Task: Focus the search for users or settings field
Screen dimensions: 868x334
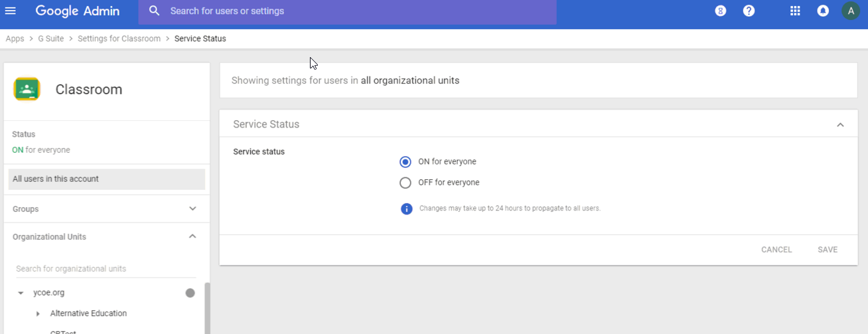Action: [x=347, y=11]
